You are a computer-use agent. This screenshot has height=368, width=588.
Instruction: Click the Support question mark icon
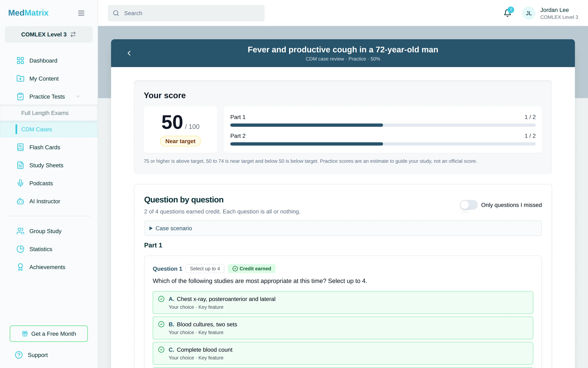(19, 355)
